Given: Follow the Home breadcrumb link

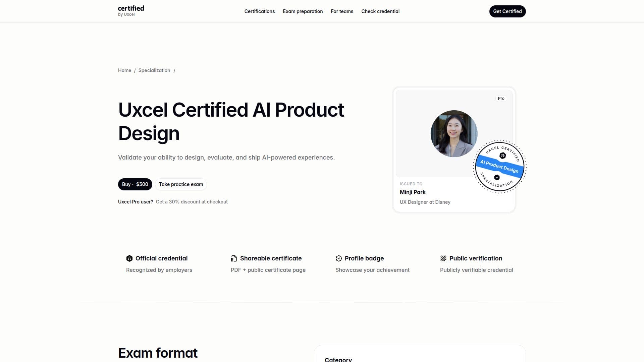Looking at the screenshot, I should (x=124, y=70).
